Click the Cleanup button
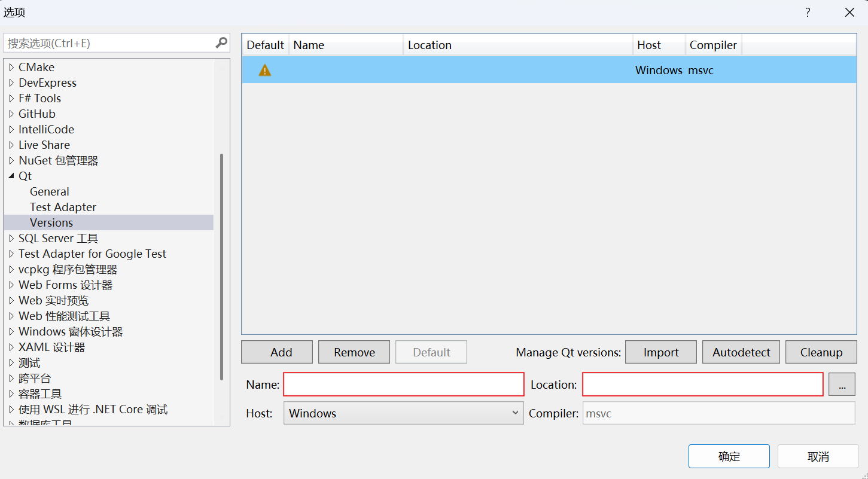Viewport: 868px width, 479px height. tap(821, 352)
